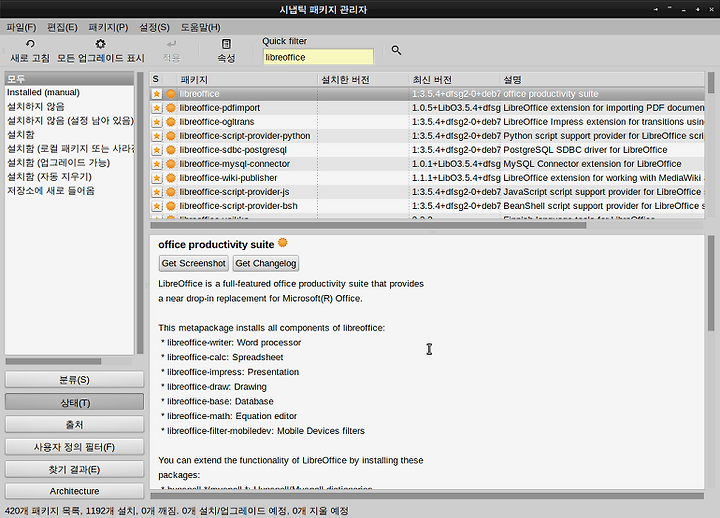Click the 분류(S) sections button
The height and width of the screenshot is (518, 720).
(x=74, y=380)
